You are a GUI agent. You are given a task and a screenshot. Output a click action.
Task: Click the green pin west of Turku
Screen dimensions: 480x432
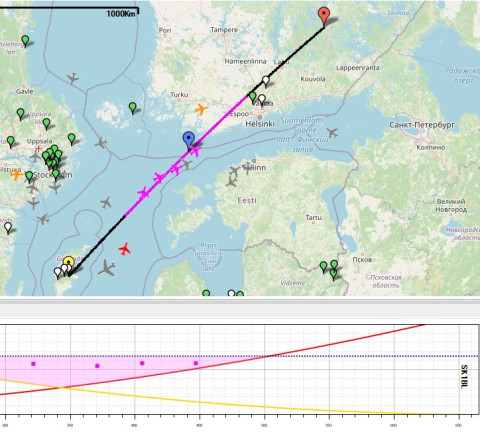[x=133, y=108]
